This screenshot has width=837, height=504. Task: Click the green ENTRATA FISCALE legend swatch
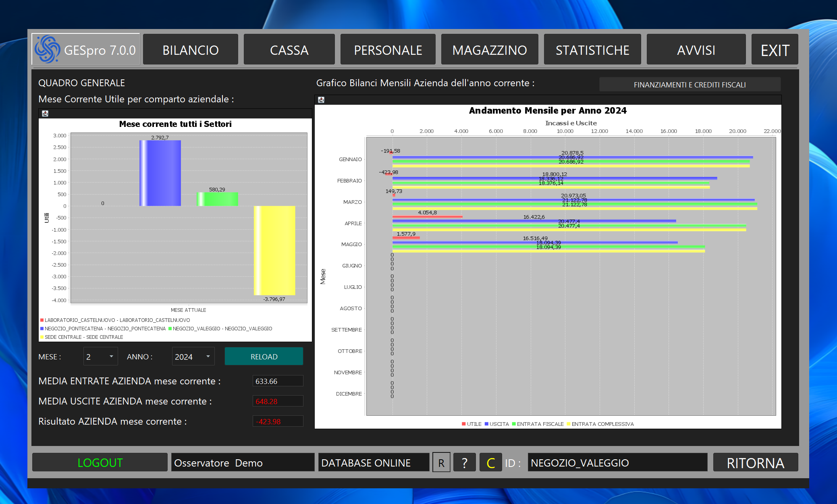pos(514,424)
